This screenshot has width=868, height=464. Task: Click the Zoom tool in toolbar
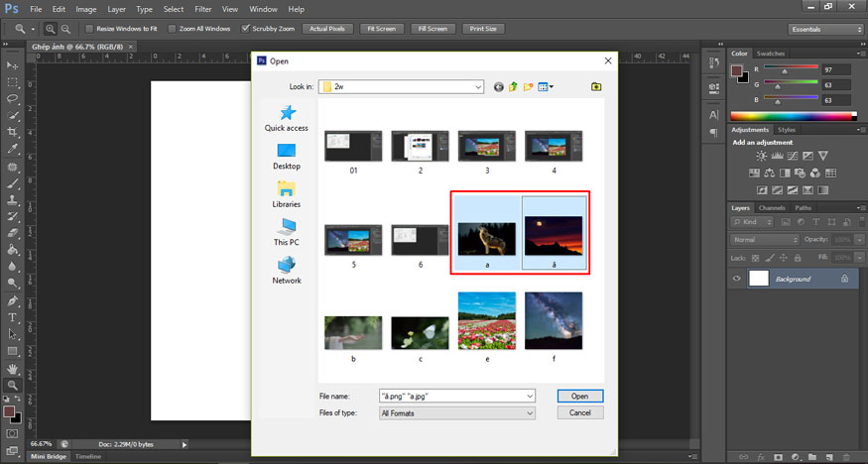(13, 385)
